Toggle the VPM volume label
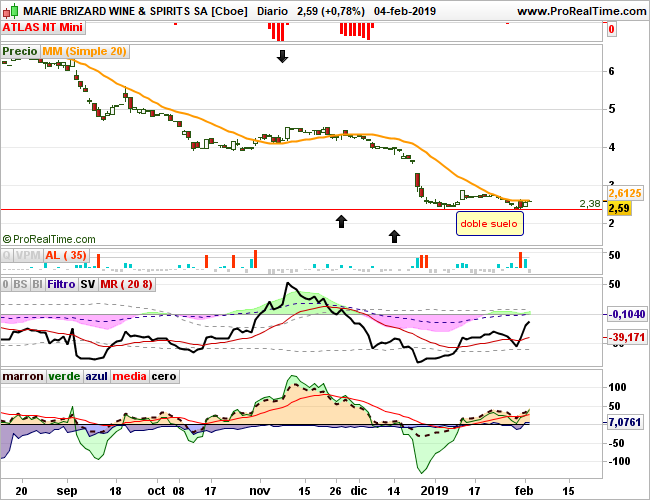Image resolution: width=650 pixels, height=500 pixels. click(28, 255)
